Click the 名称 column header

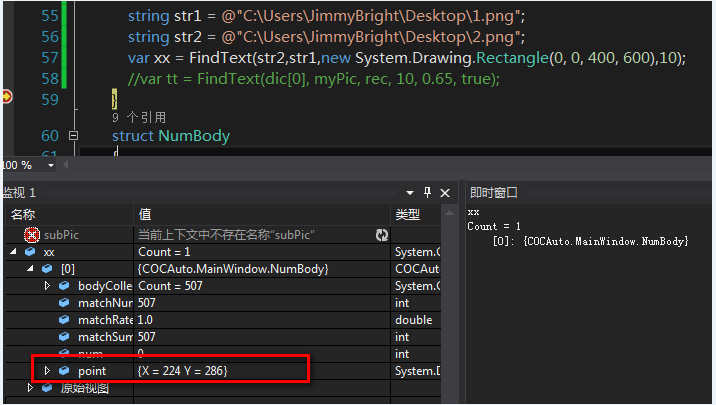click(x=23, y=215)
